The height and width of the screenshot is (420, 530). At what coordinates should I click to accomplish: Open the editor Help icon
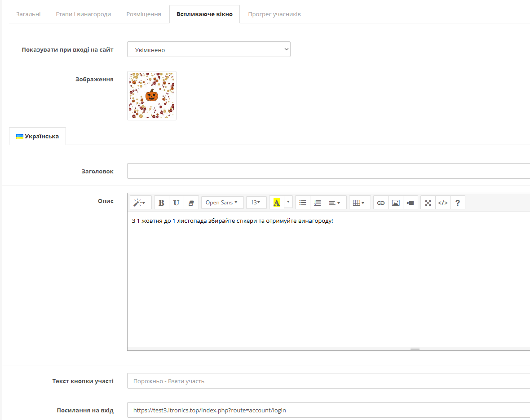(458, 203)
